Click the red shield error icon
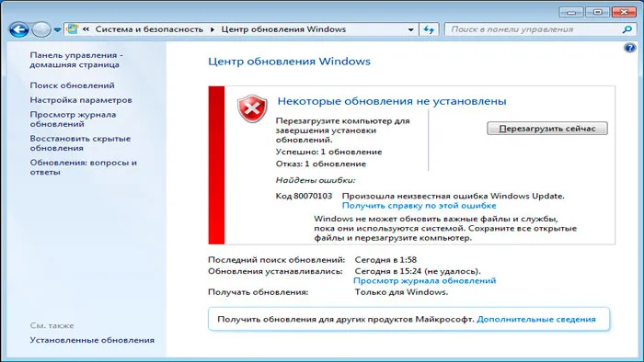The image size is (644, 362). (x=252, y=108)
